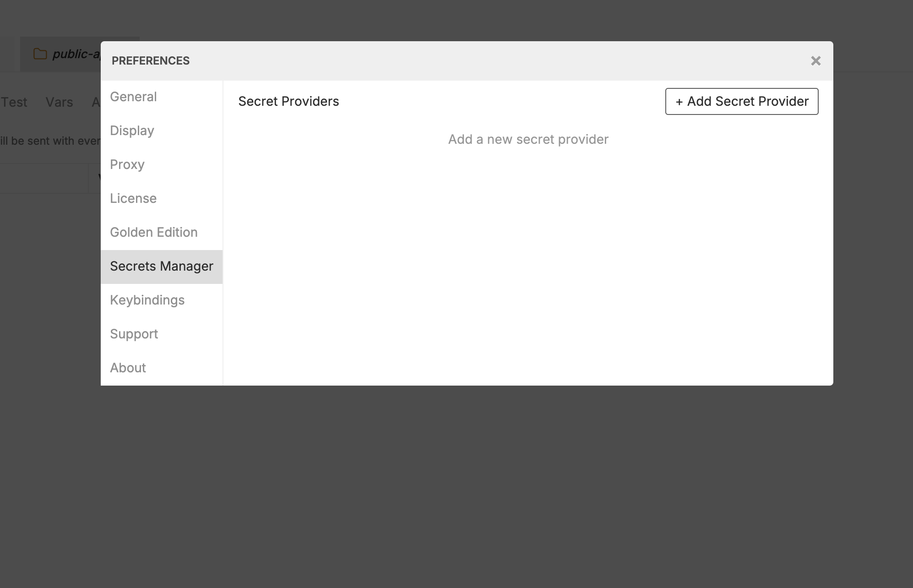Screen dimensions: 913x588
Task: Click the Add Secret Provider button
Action: pos(741,101)
